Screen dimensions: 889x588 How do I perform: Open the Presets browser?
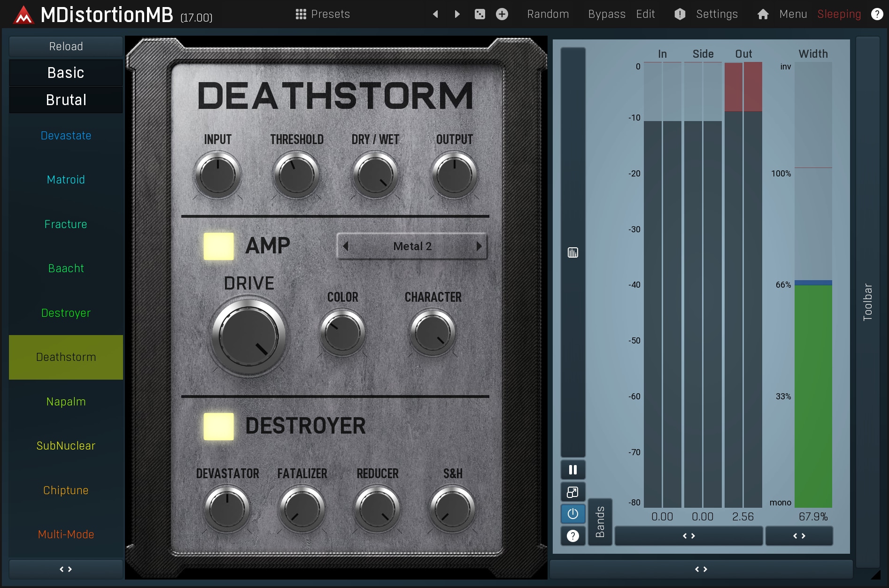pos(323,14)
